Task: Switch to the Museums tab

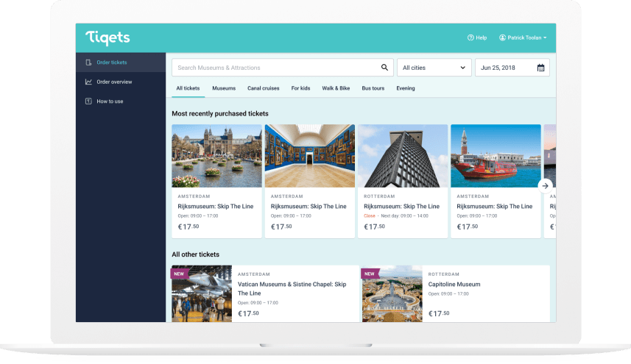Action: coord(224,88)
